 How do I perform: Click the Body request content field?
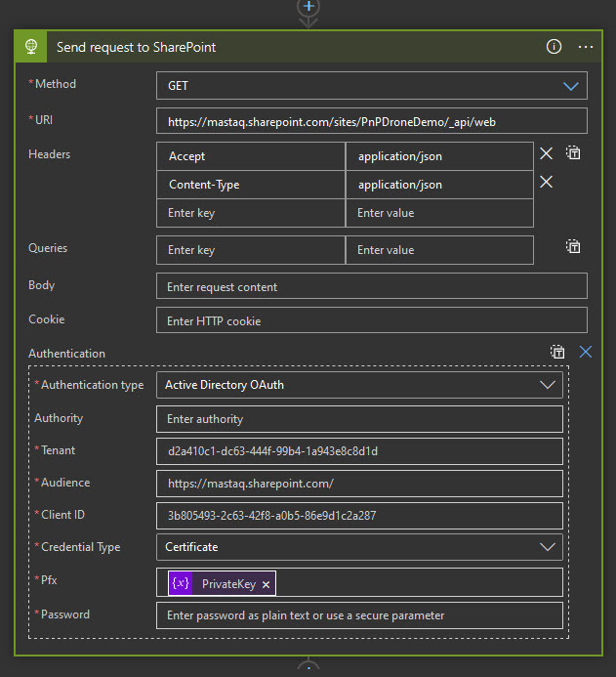click(371, 286)
